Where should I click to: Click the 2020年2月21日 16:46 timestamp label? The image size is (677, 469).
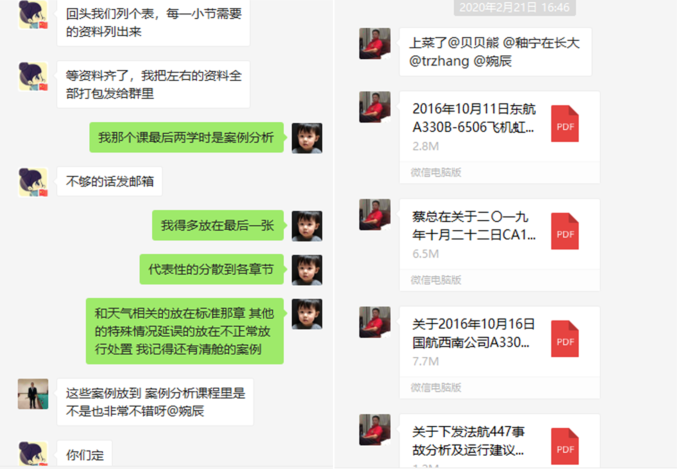pyautogui.click(x=515, y=7)
